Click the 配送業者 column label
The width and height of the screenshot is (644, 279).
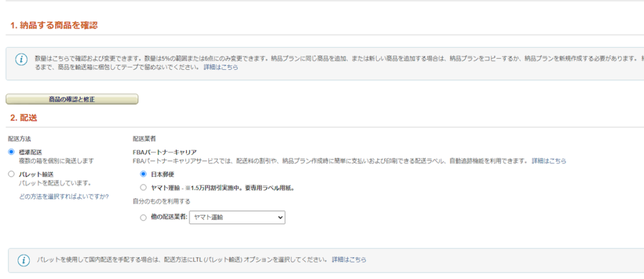144,138
